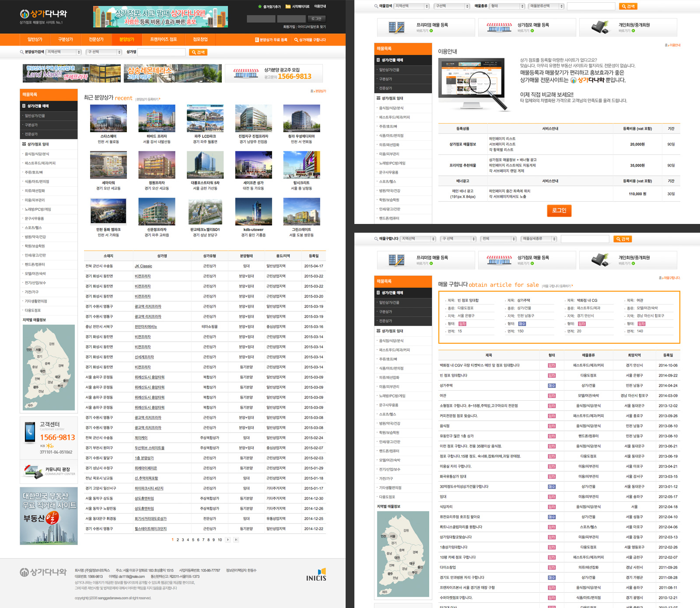This screenshot has height=608, width=700.
Task: Go to page 5 in pagination
Action: [193, 540]
